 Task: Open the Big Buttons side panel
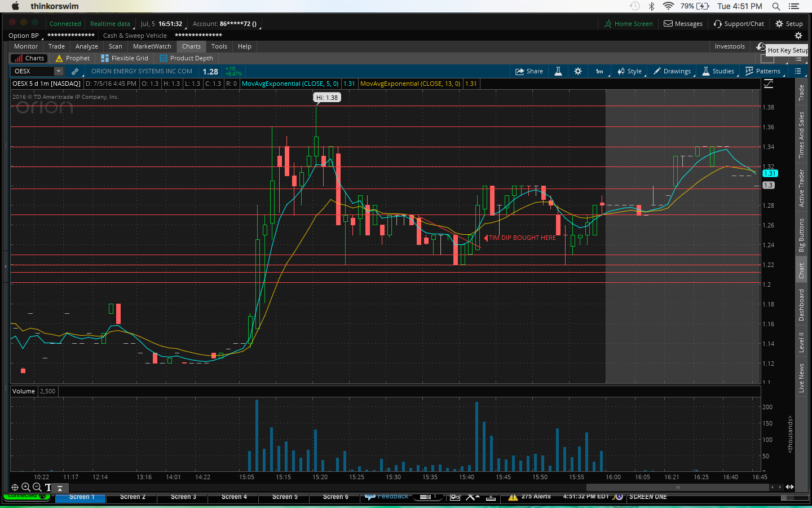[x=801, y=235]
